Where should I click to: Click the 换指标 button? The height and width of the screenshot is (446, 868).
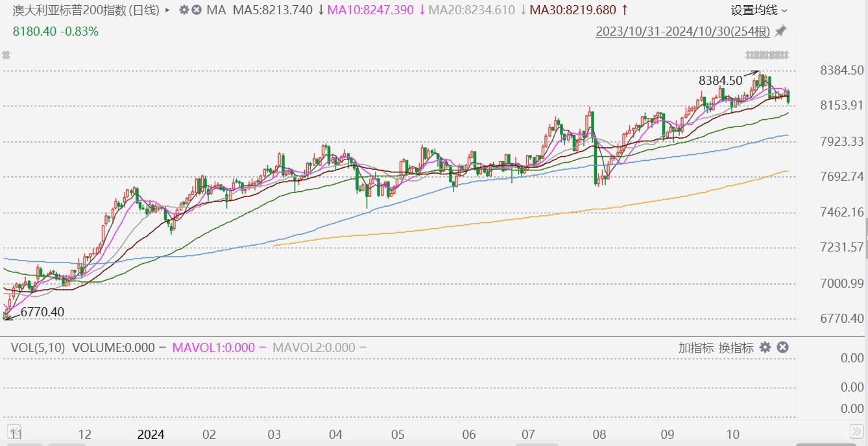tap(736, 347)
